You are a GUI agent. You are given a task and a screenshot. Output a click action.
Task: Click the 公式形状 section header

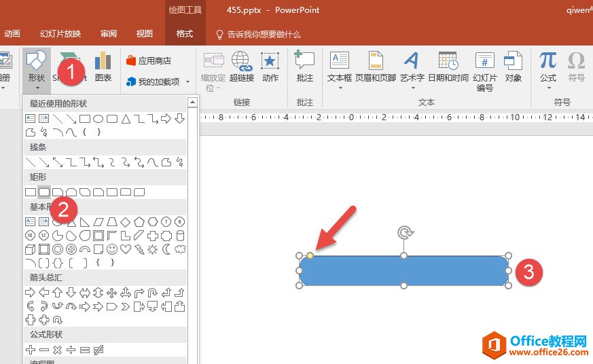105,335
